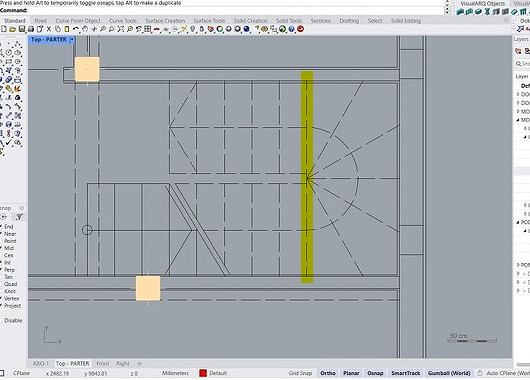Click the red car Set View icon
530x380 pixels.
(156, 29)
